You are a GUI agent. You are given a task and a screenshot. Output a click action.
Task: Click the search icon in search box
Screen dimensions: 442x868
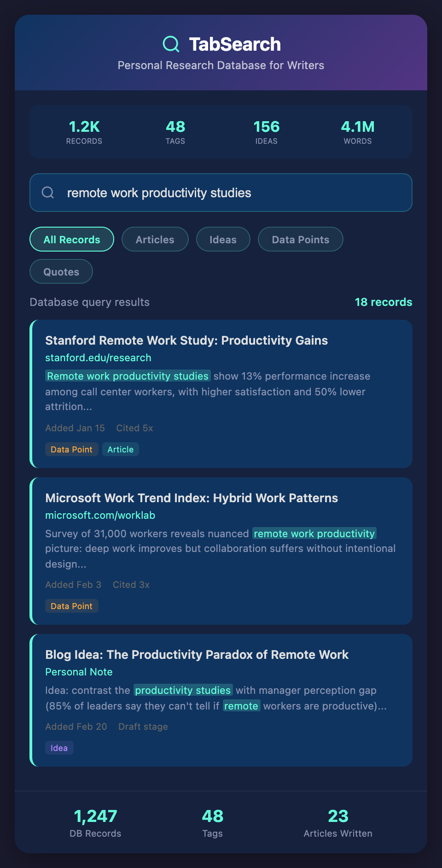point(48,193)
